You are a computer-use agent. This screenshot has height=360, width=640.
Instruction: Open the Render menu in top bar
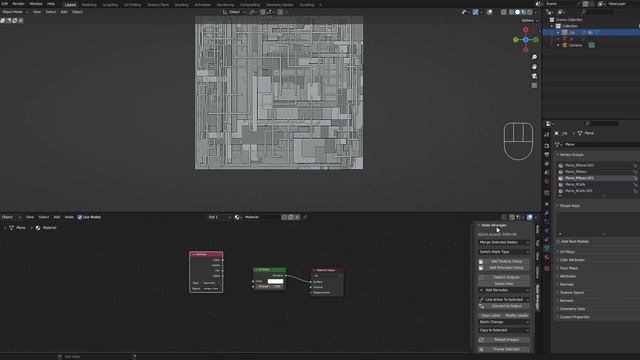[x=18, y=4]
